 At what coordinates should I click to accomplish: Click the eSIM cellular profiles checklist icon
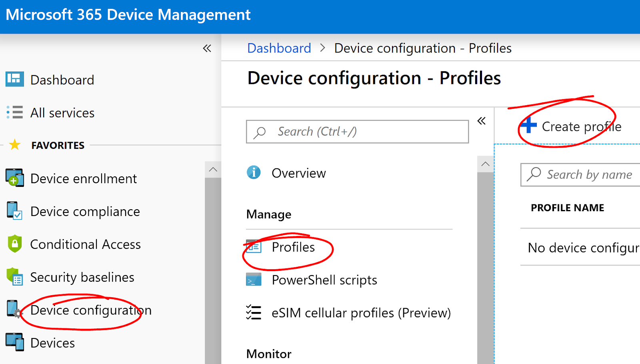point(253,313)
